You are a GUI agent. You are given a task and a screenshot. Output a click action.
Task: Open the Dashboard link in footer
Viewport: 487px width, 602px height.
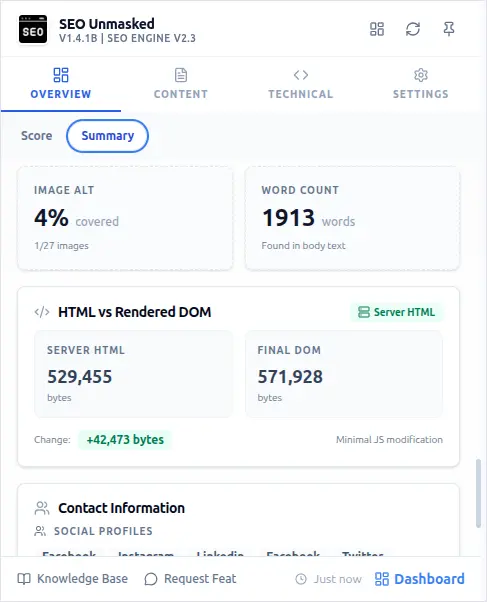(x=419, y=579)
